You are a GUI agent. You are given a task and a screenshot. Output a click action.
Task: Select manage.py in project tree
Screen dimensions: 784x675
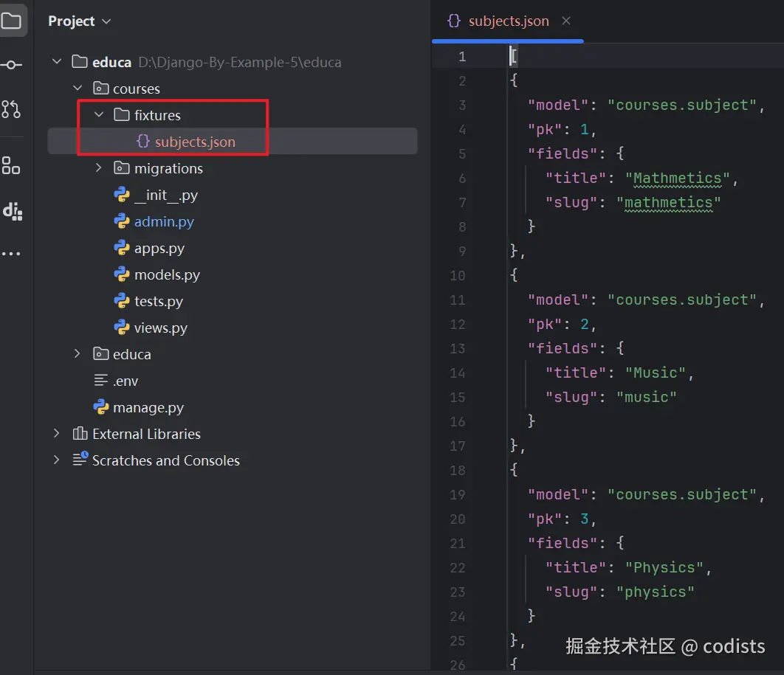[148, 407]
